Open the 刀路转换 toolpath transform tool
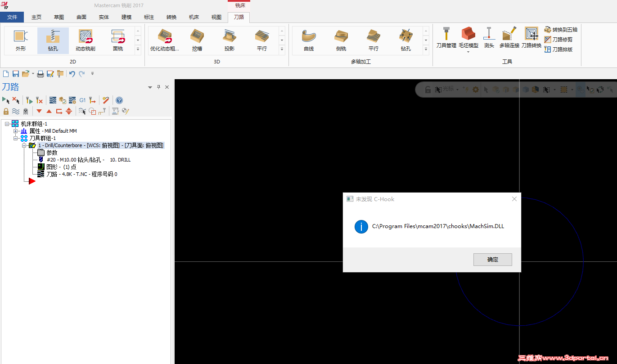Viewport: 617px width, 364px height. pos(531,38)
